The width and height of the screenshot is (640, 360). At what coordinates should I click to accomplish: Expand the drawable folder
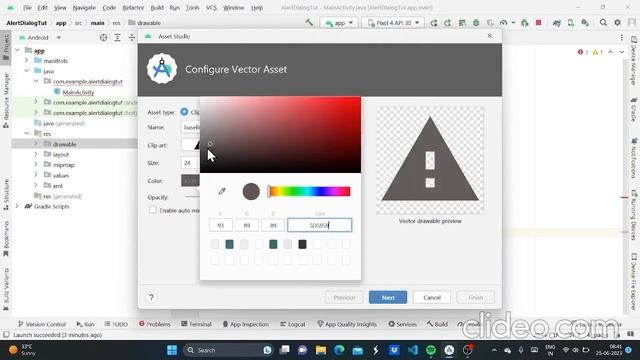(36, 144)
